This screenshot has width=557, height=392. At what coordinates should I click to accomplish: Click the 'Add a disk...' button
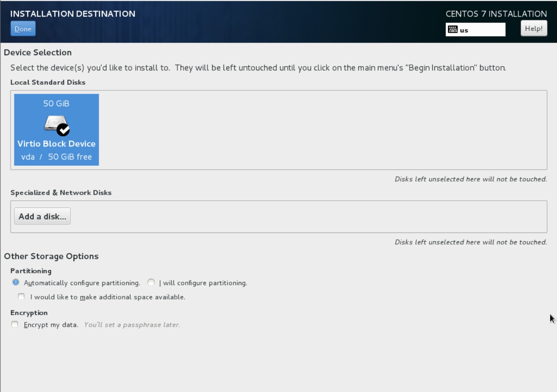pyautogui.click(x=42, y=216)
